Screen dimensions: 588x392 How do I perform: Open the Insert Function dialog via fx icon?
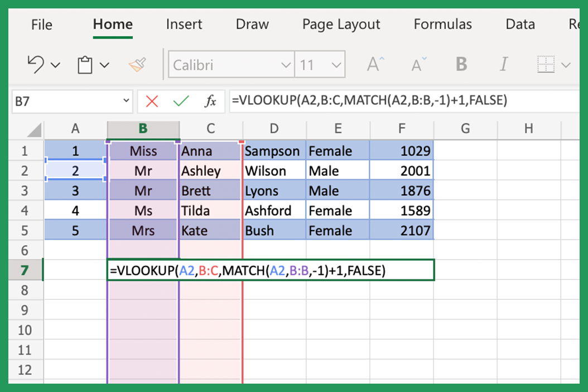click(x=210, y=101)
